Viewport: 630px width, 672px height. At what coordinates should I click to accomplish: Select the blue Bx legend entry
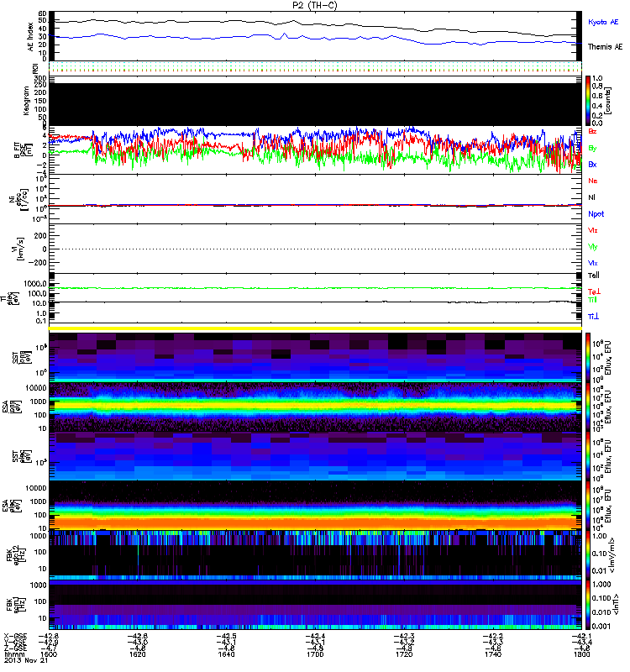coord(593,164)
